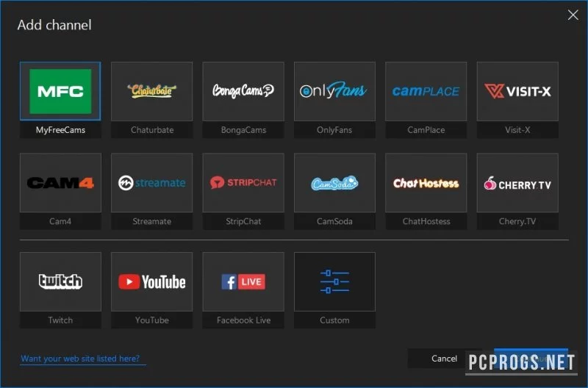Click the Cherry.TV caption text
Viewport: 588px width, 388px height.
(517, 221)
